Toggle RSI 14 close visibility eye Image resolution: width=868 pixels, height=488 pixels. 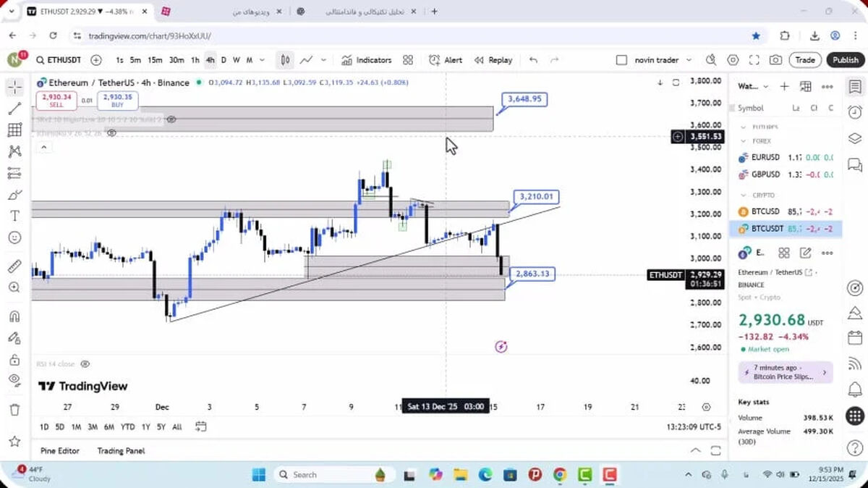[x=85, y=364]
